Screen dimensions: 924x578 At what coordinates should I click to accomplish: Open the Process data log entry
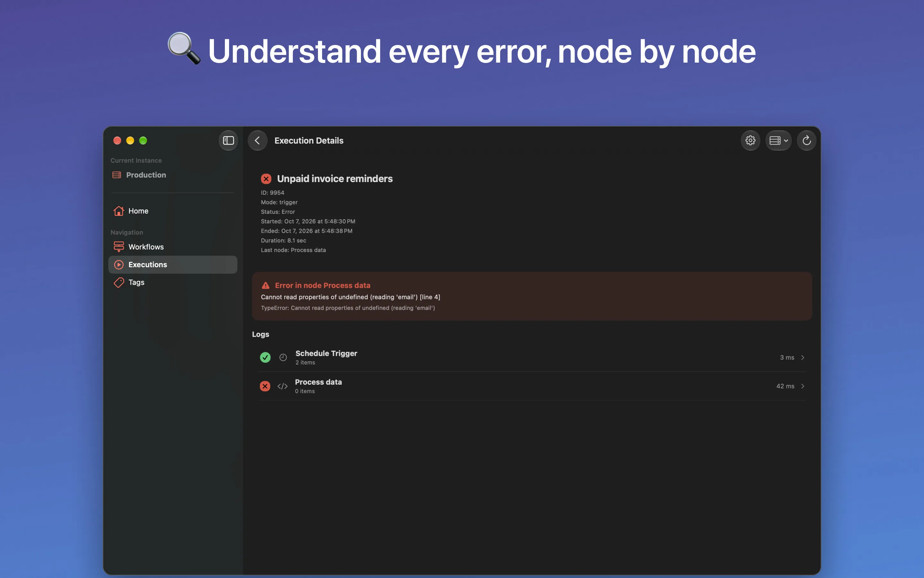point(532,386)
